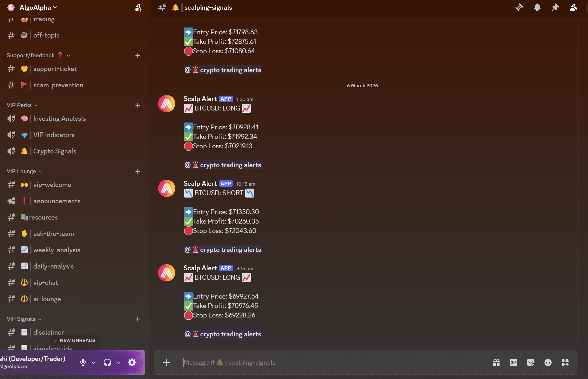
Task: Open the GIF picker
Action: pyautogui.click(x=514, y=362)
